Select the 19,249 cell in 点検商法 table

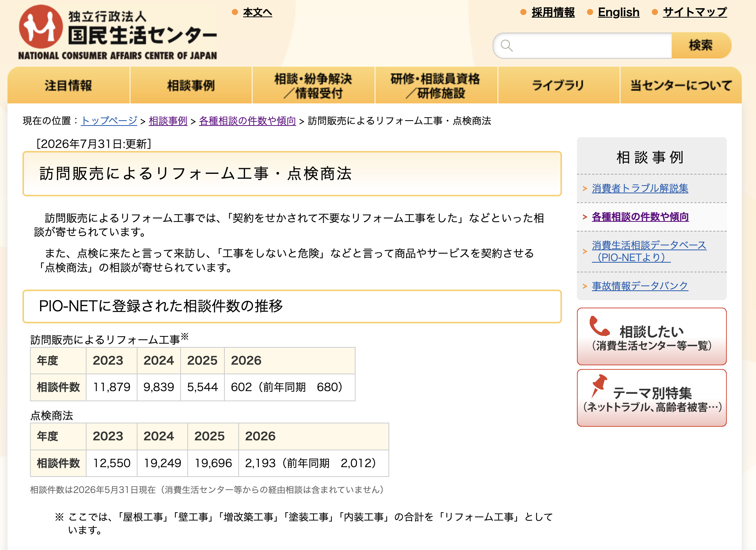pyautogui.click(x=162, y=463)
